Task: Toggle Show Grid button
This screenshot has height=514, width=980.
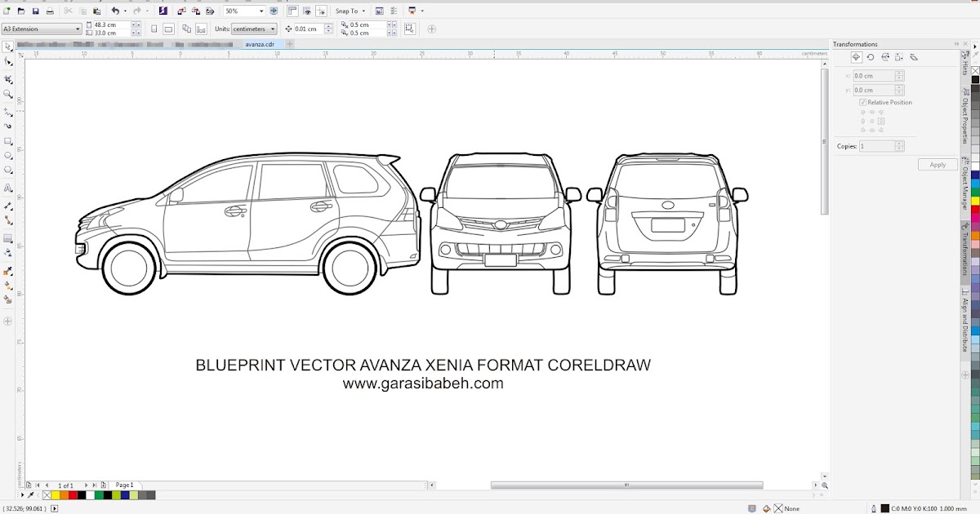Action: click(307, 11)
